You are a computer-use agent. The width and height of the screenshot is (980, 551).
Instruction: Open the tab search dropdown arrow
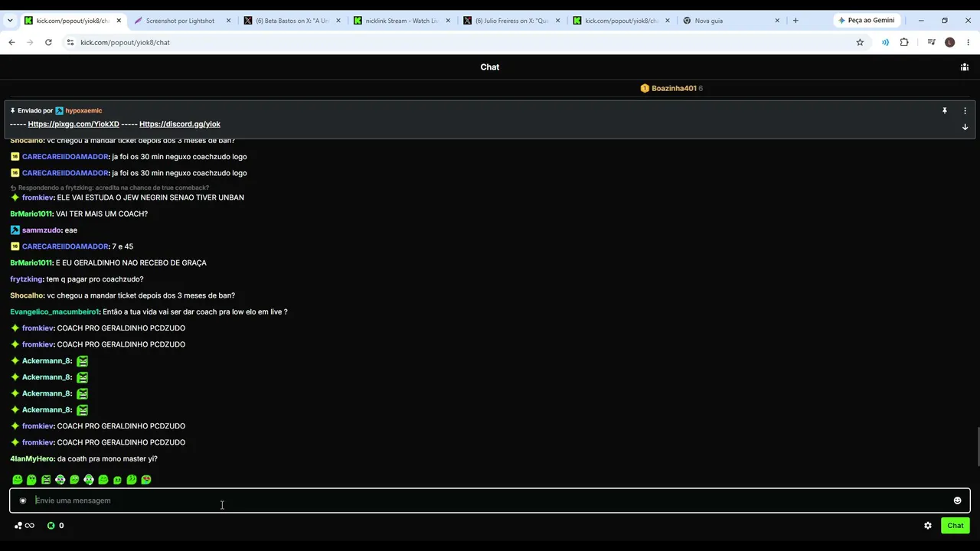coord(10,21)
